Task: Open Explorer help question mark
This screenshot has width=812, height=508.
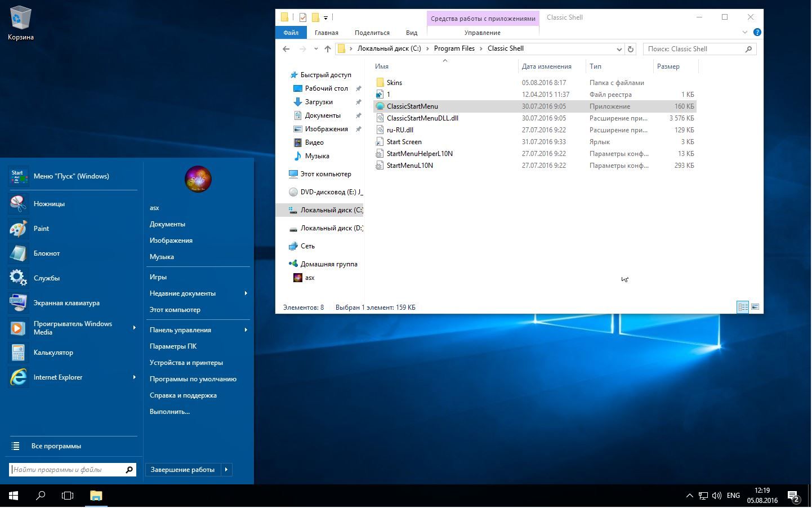Action: (757, 33)
